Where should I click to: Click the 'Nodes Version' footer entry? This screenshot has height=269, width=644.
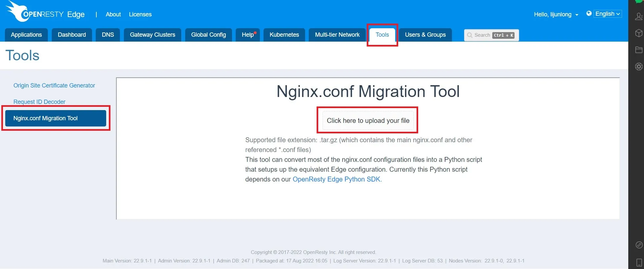(x=486, y=261)
